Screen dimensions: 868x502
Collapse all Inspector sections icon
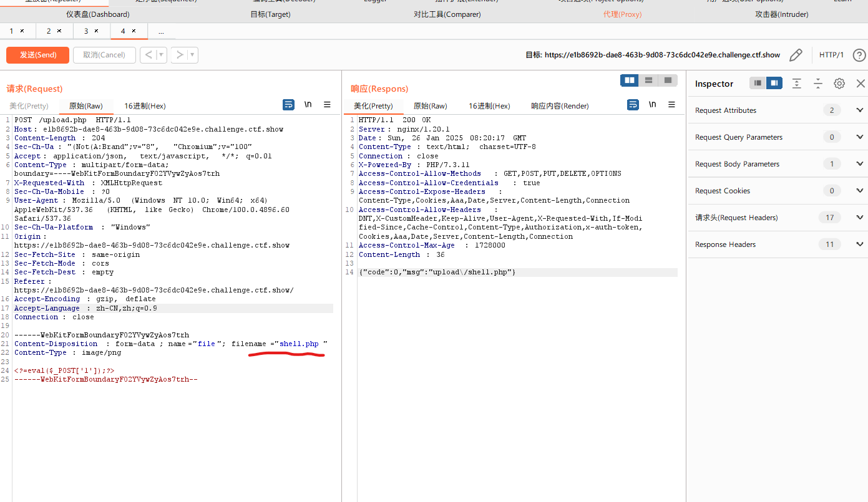tap(818, 83)
